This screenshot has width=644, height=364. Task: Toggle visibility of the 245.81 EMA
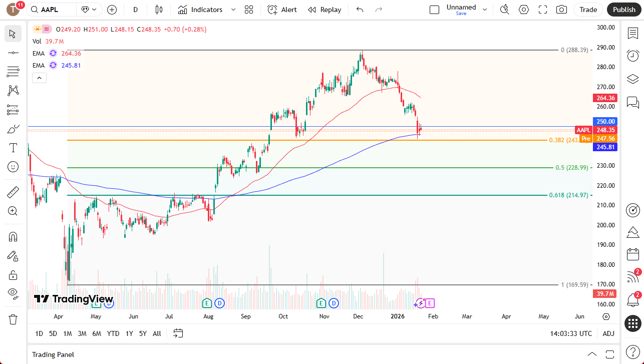pyautogui.click(x=53, y=65)
